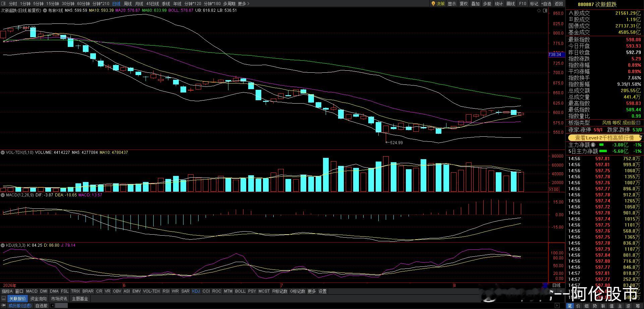Select the highlighted KDJ indicator tab
The height and width of the screenshot is (309, 644).
196,291
